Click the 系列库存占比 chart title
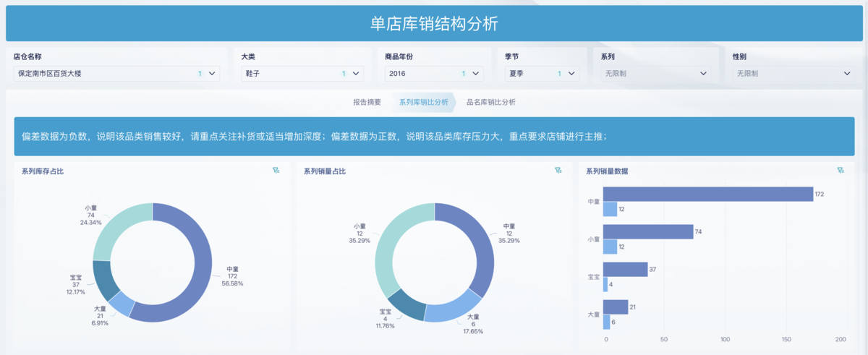This screenshot has width=868, height=355. [43, 171]
